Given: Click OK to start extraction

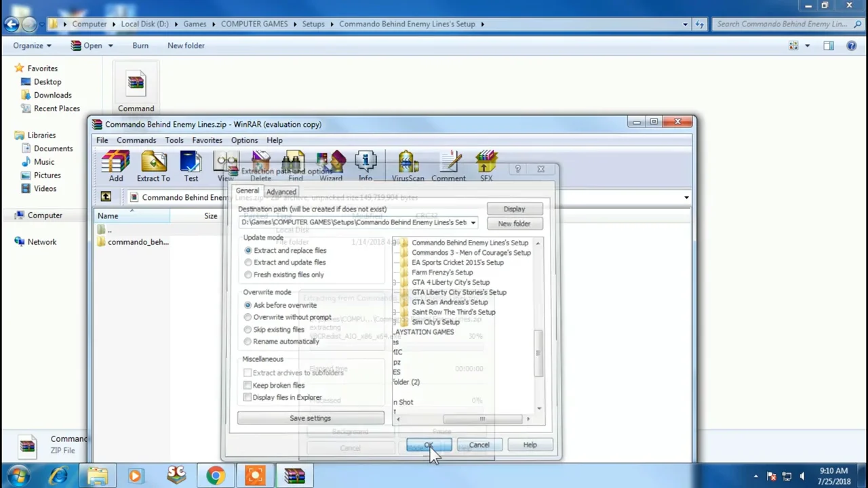Looking at the screenshot, I should [429, 445].
